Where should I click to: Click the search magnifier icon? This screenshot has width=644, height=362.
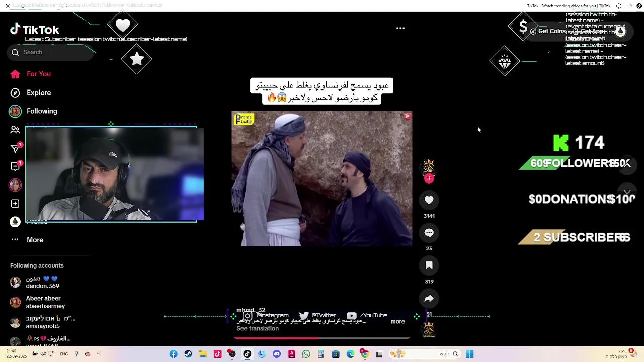[15, 52]
